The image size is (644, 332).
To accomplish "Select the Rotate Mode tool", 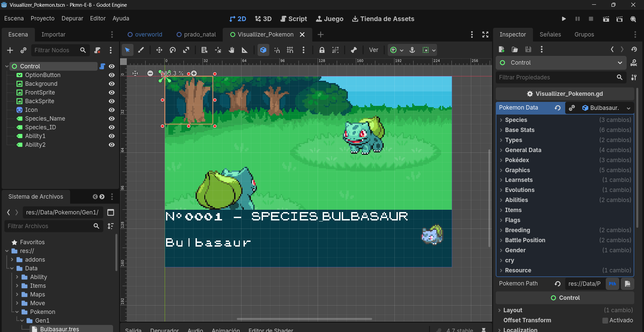I will [173, 50].
